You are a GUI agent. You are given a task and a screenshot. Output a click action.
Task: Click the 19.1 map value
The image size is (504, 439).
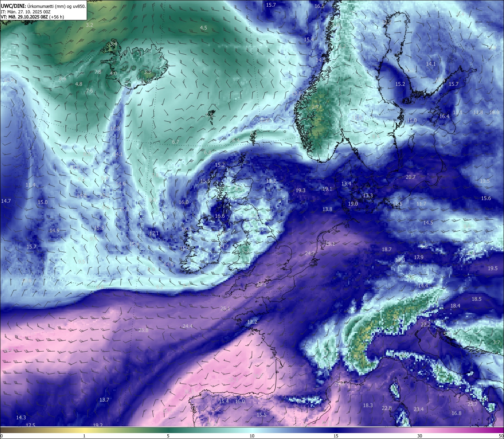pos(327,189)
